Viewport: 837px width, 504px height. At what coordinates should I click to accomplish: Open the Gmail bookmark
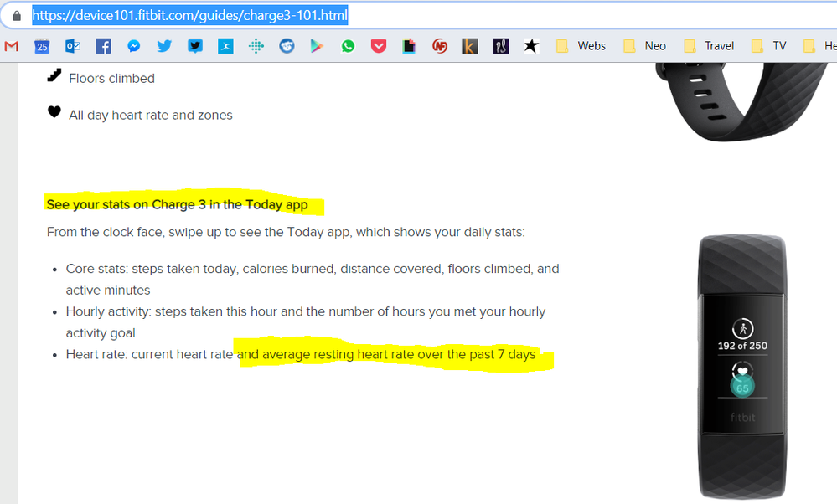[12, 46]
